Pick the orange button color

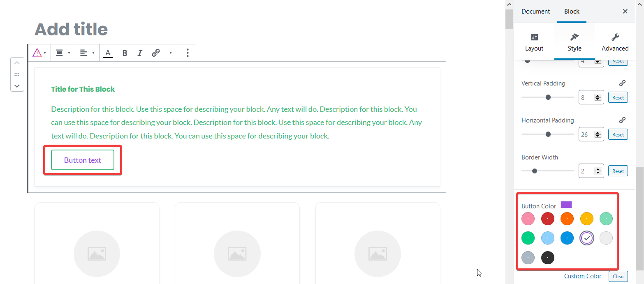click(x=567, y=219)
